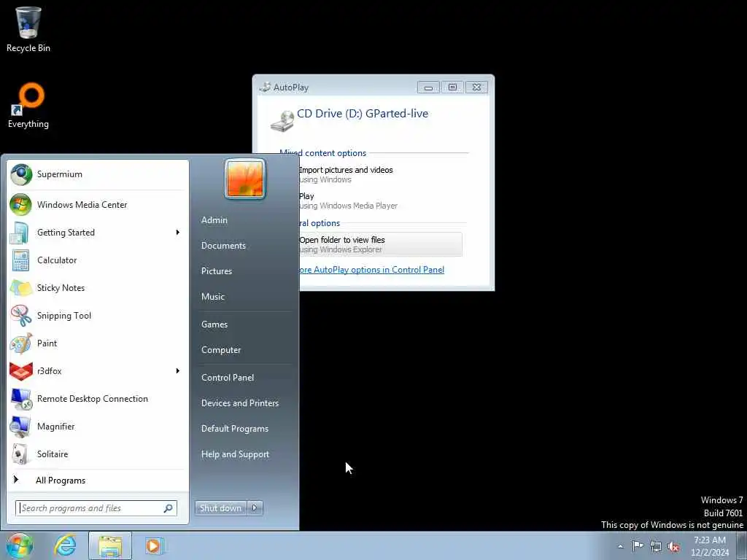
Task: Open Paint palette icon
Action: [x=21, y=343]
